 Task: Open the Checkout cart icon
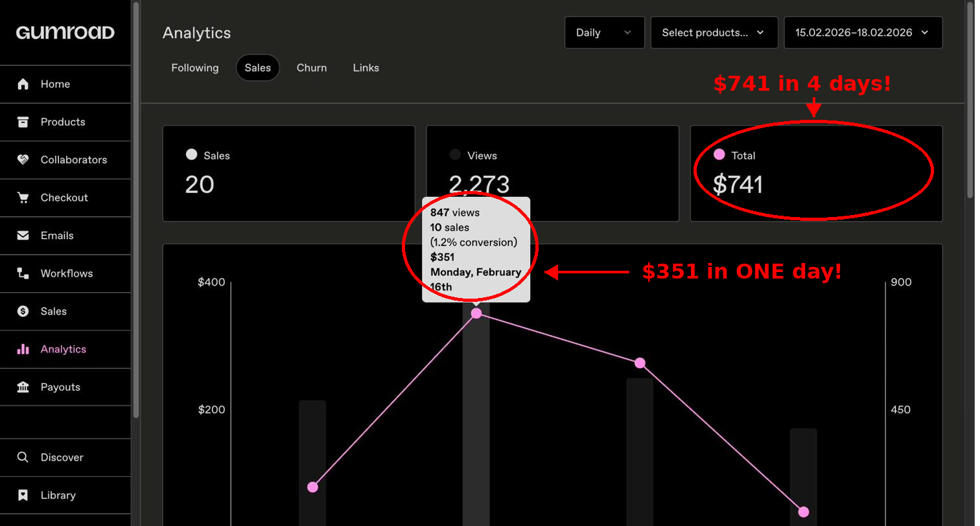(x=23, y=198)
